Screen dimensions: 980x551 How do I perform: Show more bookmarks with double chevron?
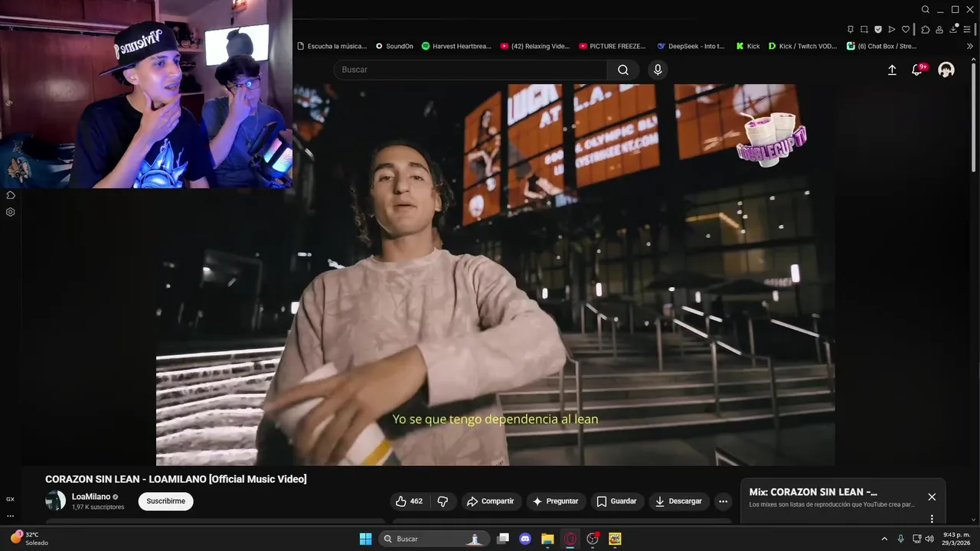tap(970, 46)
